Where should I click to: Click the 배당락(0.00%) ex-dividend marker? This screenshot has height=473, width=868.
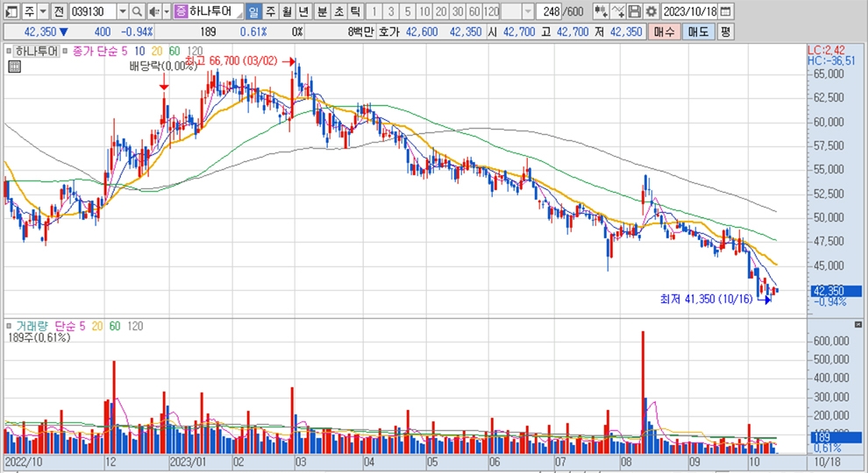click(x=163, y=67)
